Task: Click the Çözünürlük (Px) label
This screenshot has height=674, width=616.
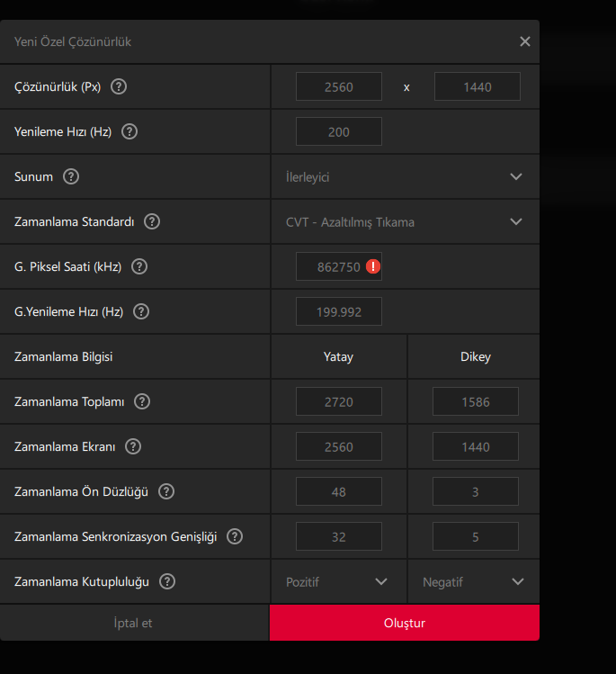Action: [58, 86]
